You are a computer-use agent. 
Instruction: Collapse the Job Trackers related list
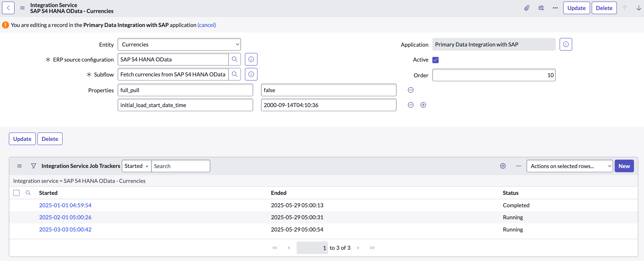click(x=519, y=166)
